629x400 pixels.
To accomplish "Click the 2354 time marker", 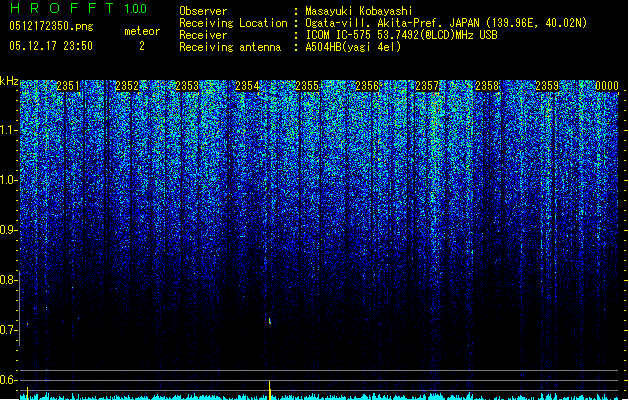I will coord(247,86).
